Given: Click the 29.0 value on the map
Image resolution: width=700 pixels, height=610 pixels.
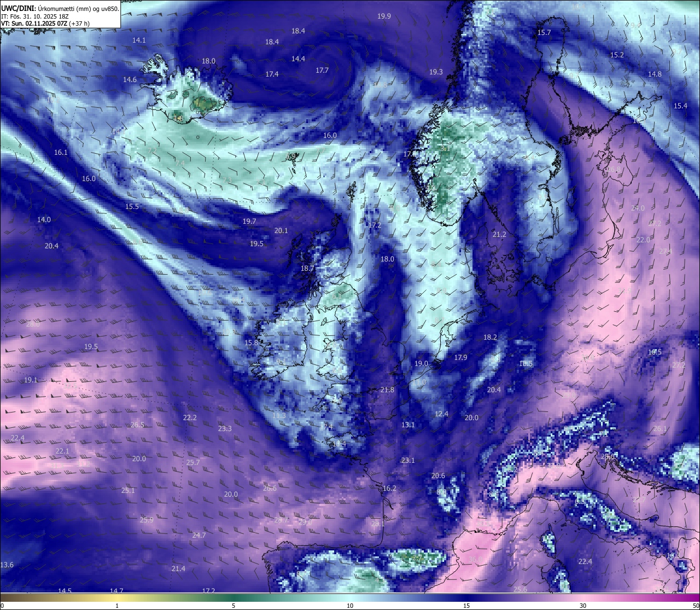Looking at the screenshot, I should pyautogui.click(x=305, y=522).
